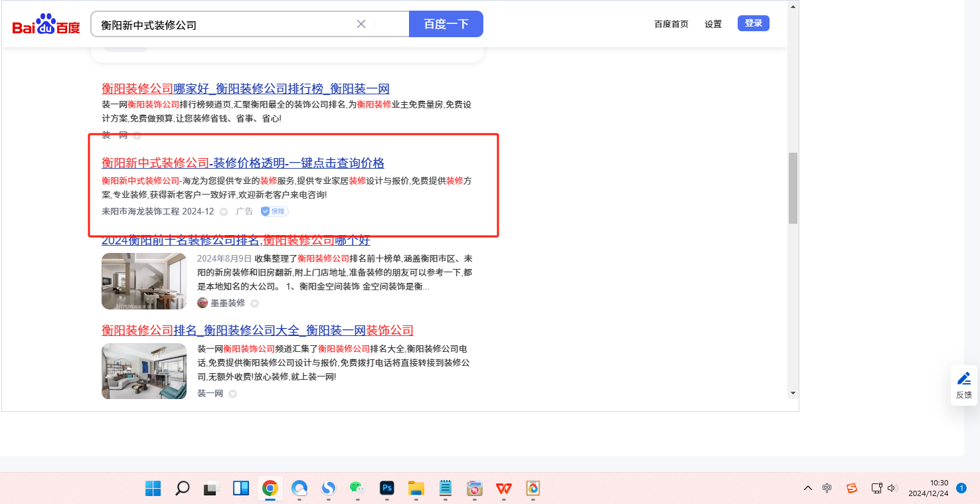Open File Explorer folder icon in taskbar
Screen dimensions: 980x504
tap(416, 489)
